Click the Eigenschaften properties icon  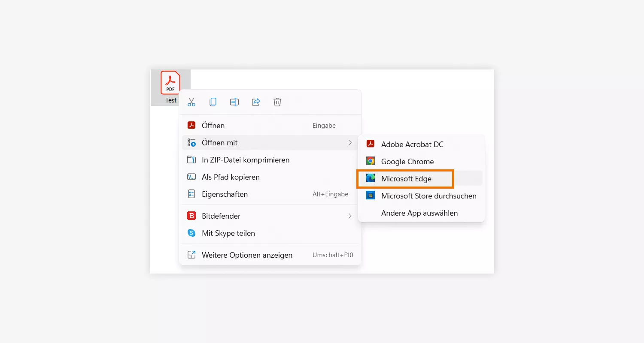click(x=191, y=194)
